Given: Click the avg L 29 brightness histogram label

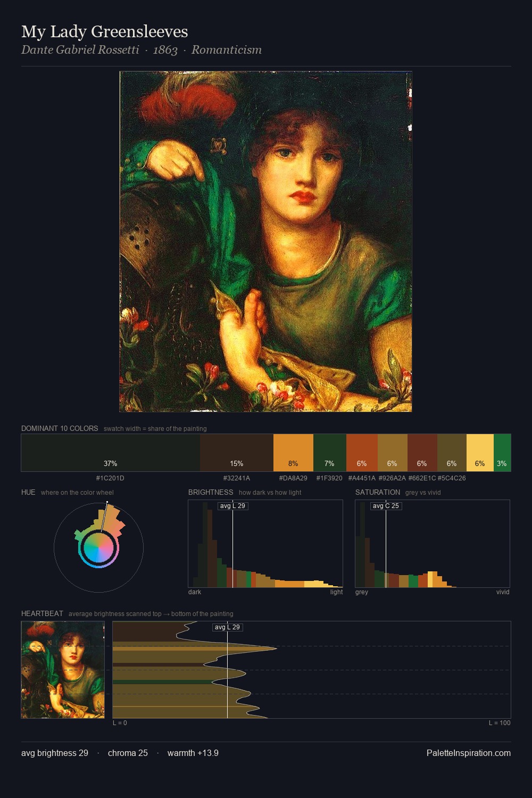Looking at the screenshot, I should pyautogui.click(x=233, y=506).
